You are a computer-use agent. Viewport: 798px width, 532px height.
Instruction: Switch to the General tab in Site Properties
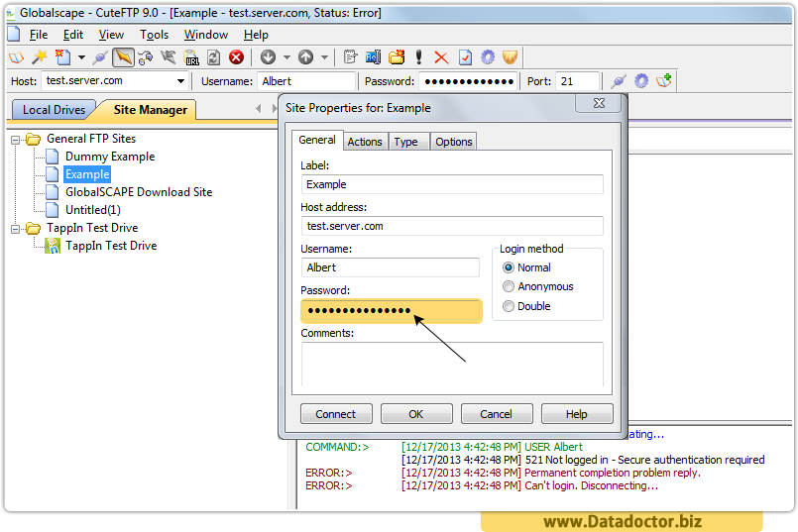coord(317,140)
